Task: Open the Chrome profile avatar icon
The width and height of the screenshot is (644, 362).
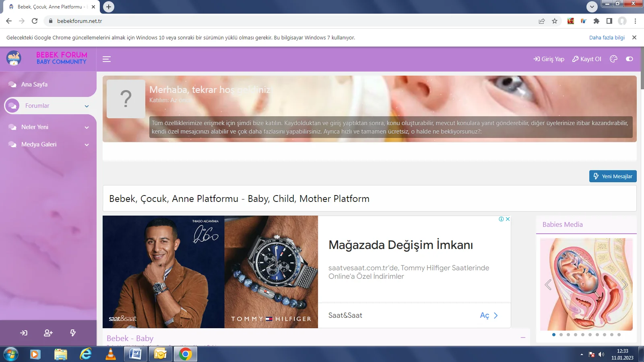Action: pyautogui.click(x=622, y=21)
